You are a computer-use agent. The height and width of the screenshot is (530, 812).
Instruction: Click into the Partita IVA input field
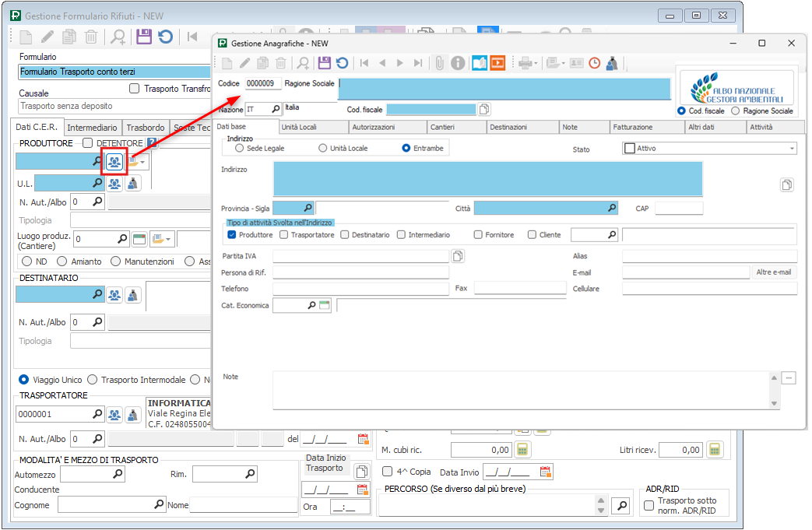tap(360, 256)
